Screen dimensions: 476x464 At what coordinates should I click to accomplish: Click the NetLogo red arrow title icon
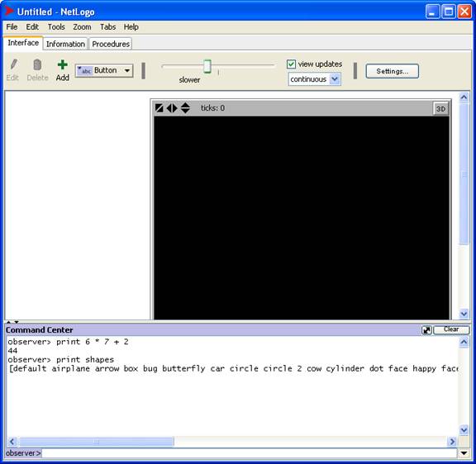pyautogui.click(x=9, y=12)
